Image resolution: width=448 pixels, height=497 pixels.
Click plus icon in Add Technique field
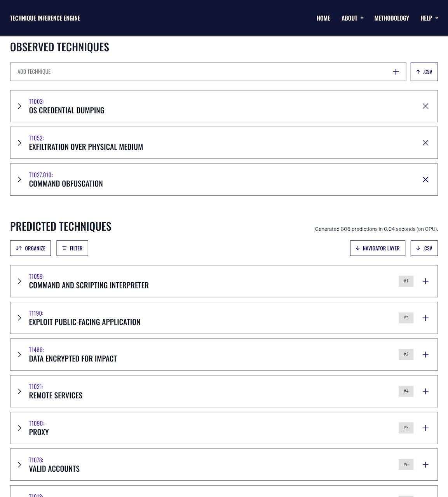coord(396,72)
